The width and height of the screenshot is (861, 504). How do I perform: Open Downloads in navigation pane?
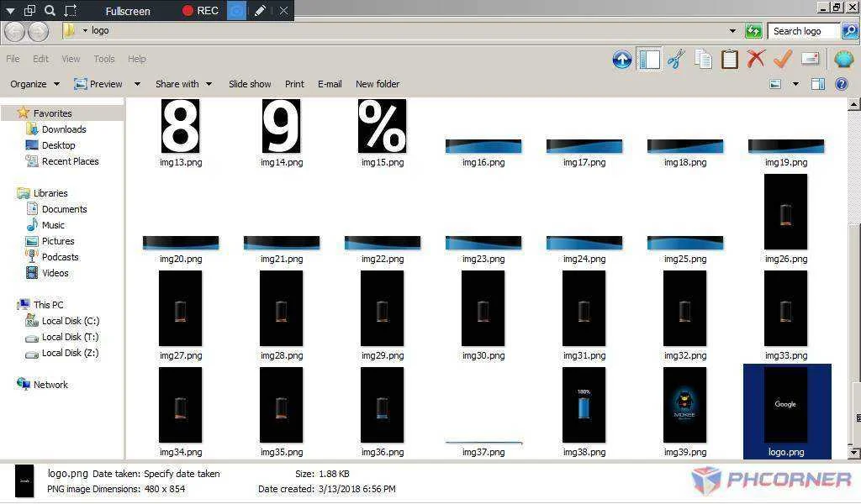tap(64, 129)
